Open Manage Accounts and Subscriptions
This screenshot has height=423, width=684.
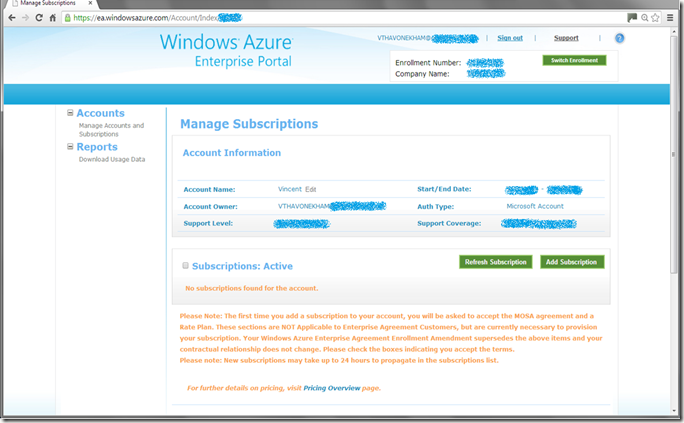[111, 130]
